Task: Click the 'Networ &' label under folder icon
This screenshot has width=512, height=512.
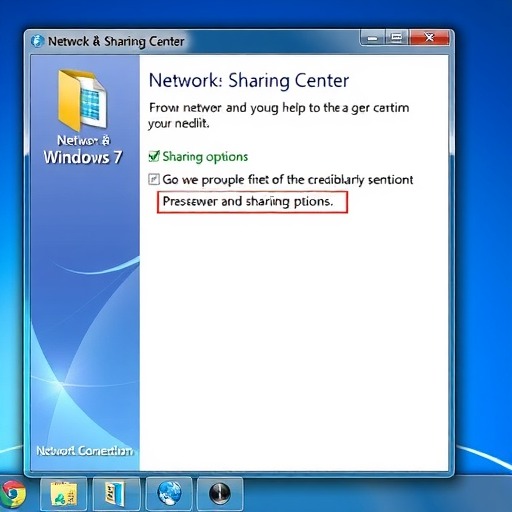Action: point(83,140)
